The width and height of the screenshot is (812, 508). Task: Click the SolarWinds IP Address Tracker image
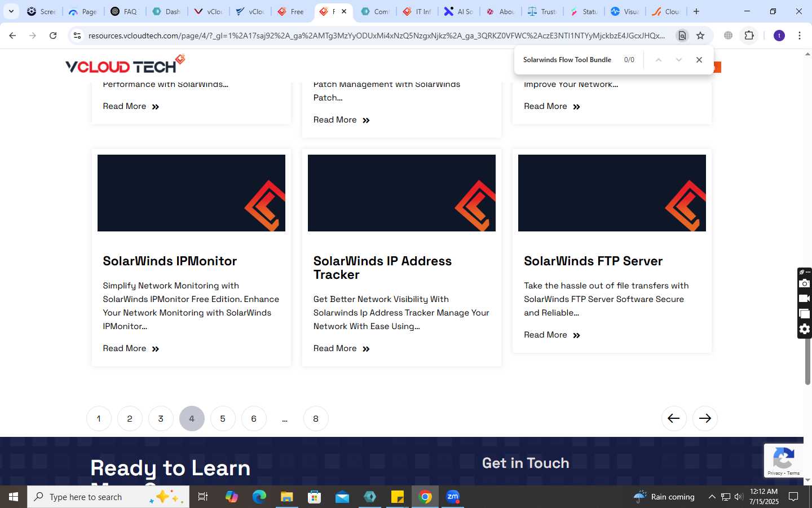[401, 193]
